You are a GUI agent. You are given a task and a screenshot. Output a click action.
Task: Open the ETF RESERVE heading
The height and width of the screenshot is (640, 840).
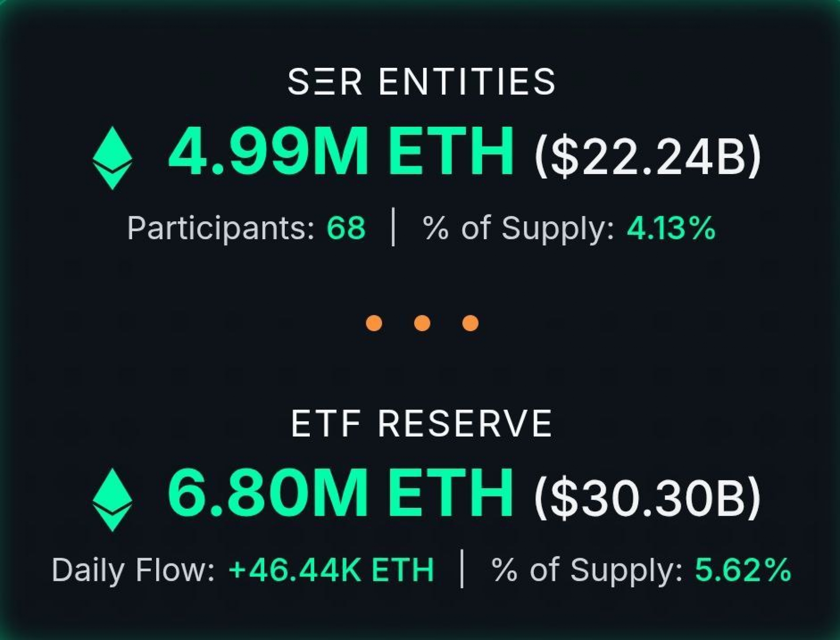421,423
